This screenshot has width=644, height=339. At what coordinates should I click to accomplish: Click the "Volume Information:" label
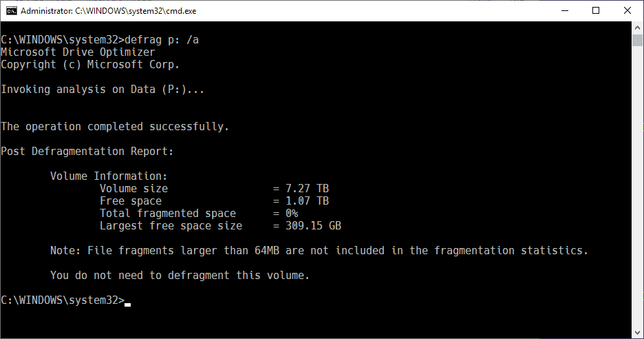[109, 176]
